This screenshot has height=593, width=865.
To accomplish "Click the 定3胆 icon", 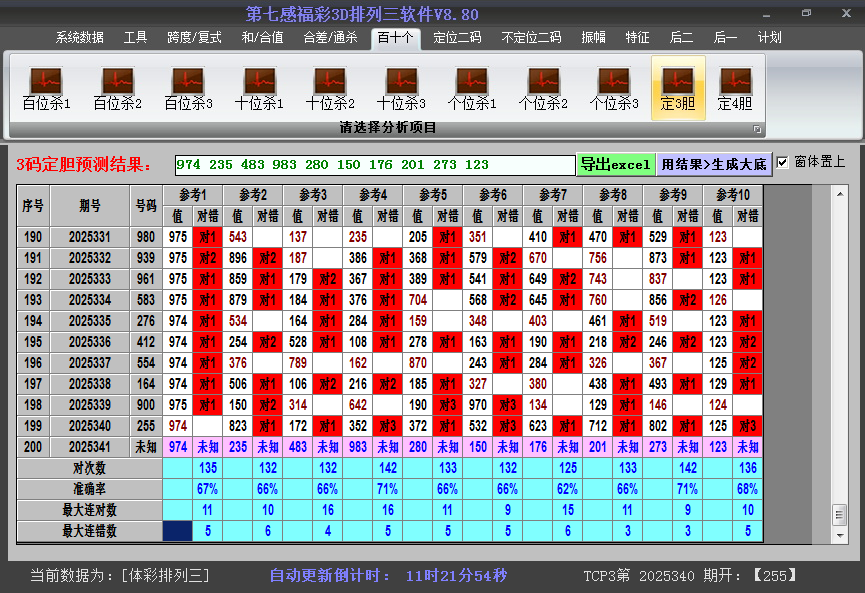I will coord(678,88).
